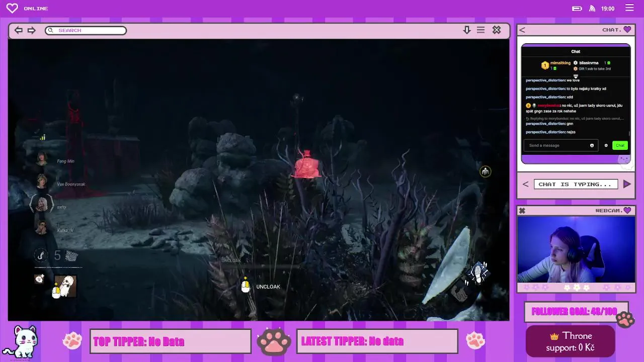Click the heart icon beside CHAT title
The width and height of the screenshot is (644, 362).
coord(627,30)
